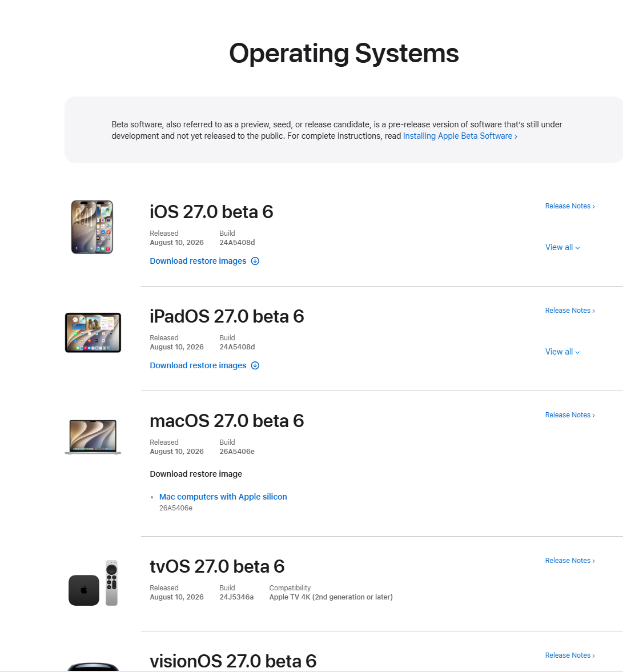The height and width of the screenshot is (672, 623).
Task: Click the iOS 27.0 beta 6 heading
Action: [211, 212]
